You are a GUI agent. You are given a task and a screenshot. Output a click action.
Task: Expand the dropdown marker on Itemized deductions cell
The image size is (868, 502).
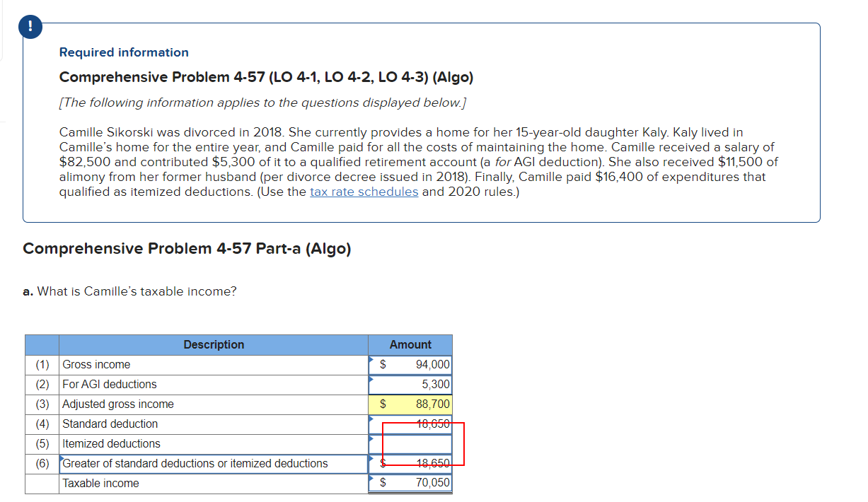pos(371,440)
